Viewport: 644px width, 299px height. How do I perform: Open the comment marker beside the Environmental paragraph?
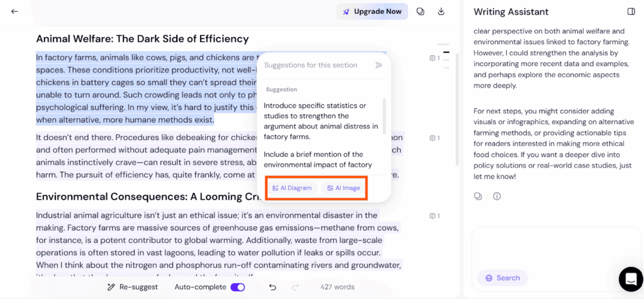435,216
